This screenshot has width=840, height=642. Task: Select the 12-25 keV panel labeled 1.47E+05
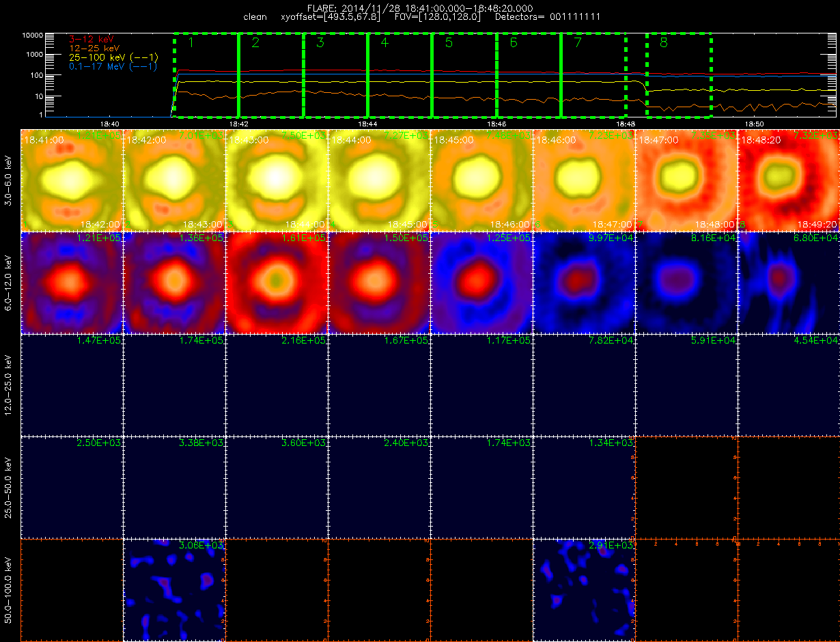pyautogui.click(x=72, y=385)
